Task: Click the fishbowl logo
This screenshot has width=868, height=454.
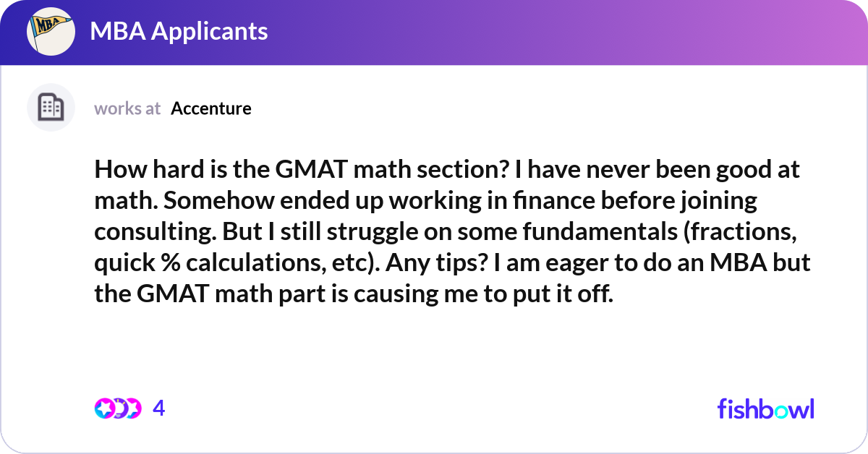Action: pyautogui.click(x=765, y=408)
